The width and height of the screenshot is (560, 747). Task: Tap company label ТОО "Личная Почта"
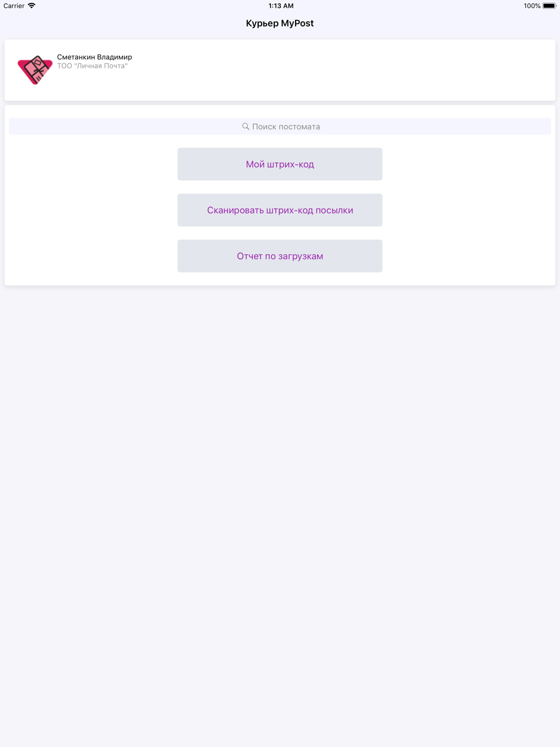click(92, 66)
